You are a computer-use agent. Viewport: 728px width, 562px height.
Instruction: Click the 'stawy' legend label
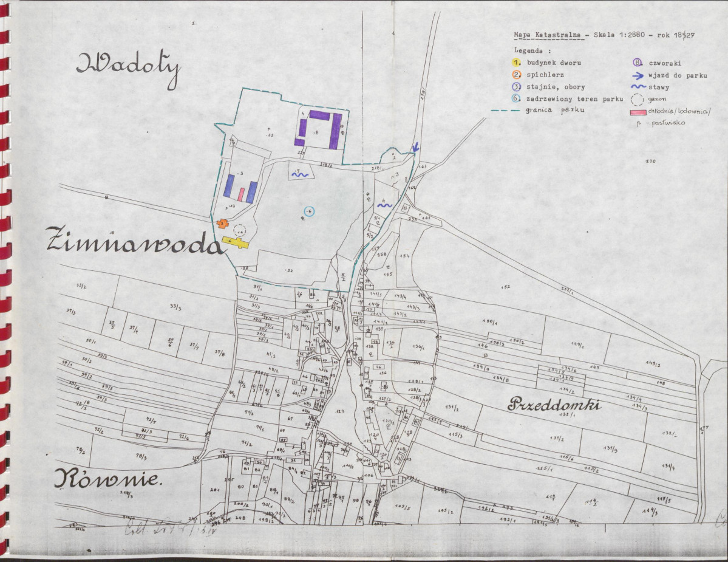(x=659, y=87)
